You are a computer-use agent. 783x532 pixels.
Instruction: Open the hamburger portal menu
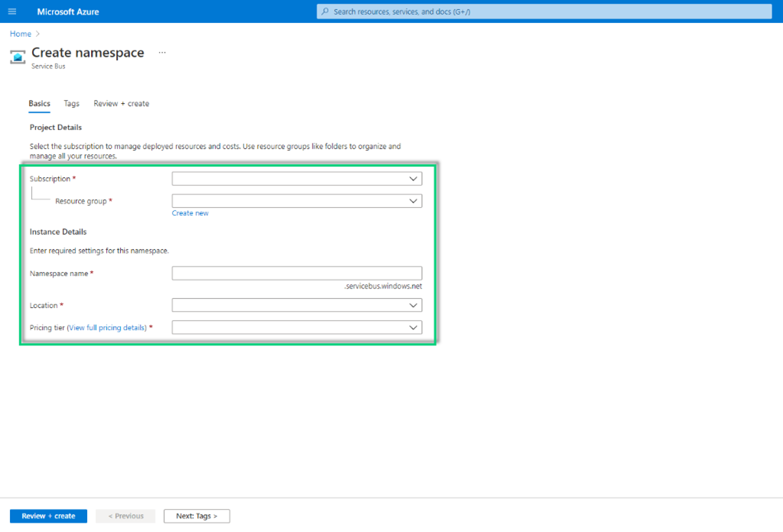coord(12,11)
